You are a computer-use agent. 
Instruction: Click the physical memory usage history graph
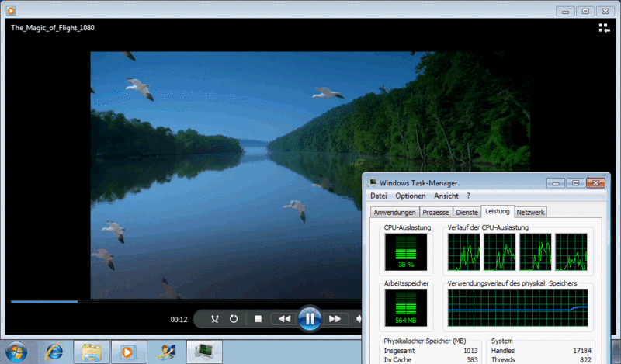pos(518,308)
